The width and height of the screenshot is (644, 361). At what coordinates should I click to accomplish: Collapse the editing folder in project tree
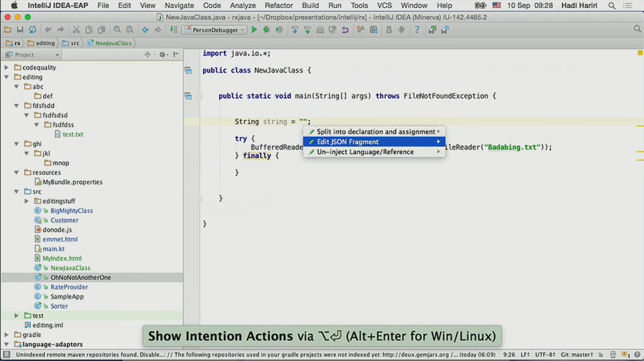tap(7, 77)
